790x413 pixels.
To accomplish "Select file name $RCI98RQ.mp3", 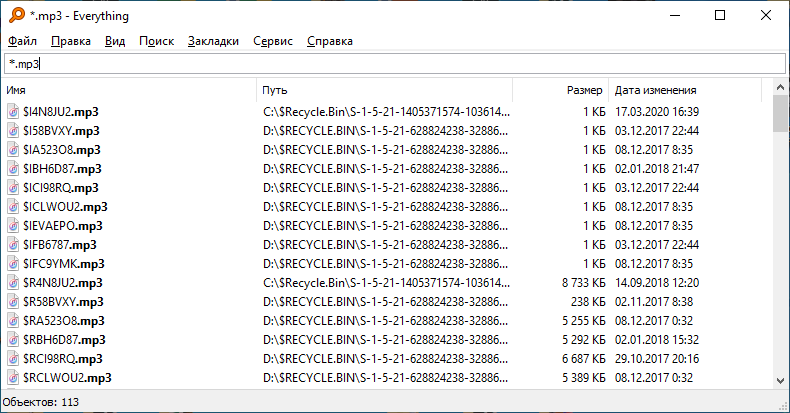I will coord(62,359).
